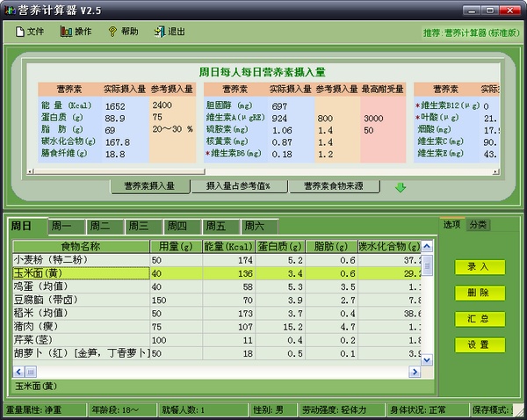Show 摄入量占参考值% view
The width and height of the screenshot is (527, 420).
pos(239,186)
